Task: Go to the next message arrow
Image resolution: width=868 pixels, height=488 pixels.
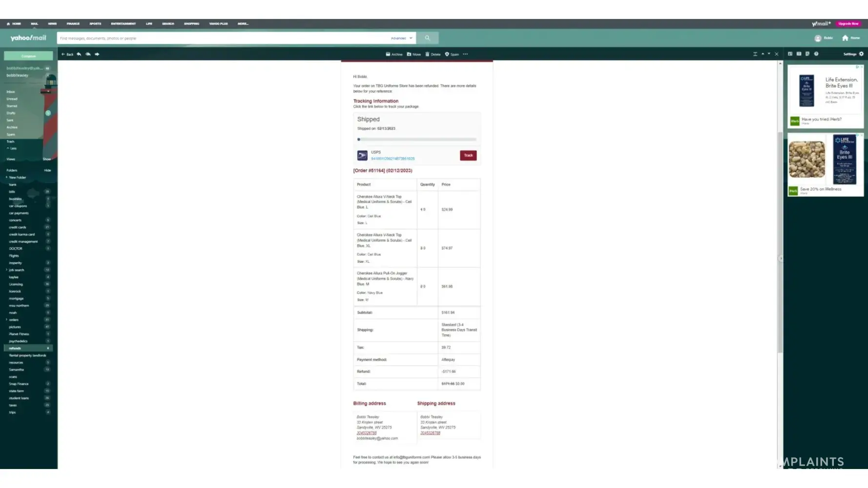Action: pyautogui.click(x=769, y=54)
